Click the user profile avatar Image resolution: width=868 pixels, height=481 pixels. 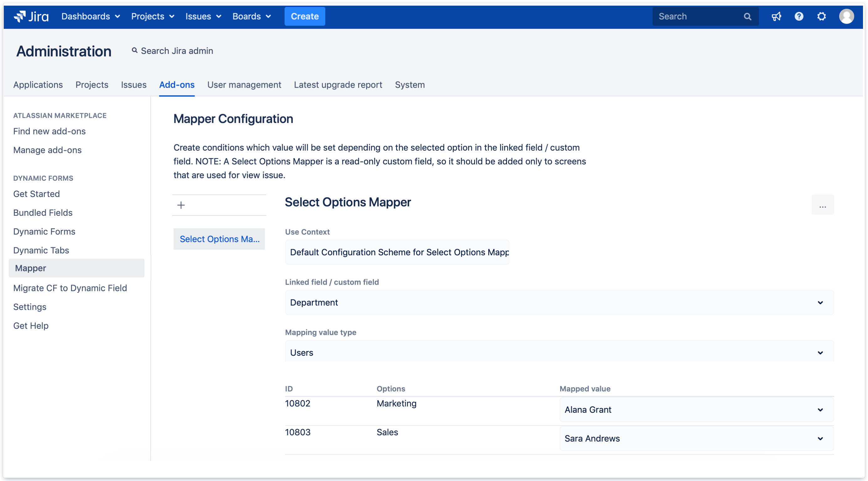846,16
